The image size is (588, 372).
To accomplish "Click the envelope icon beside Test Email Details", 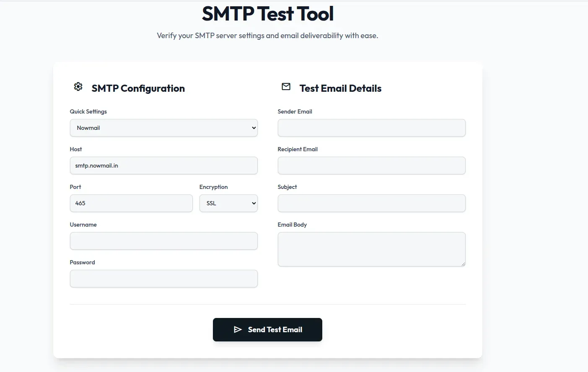I will click(286, 86).
